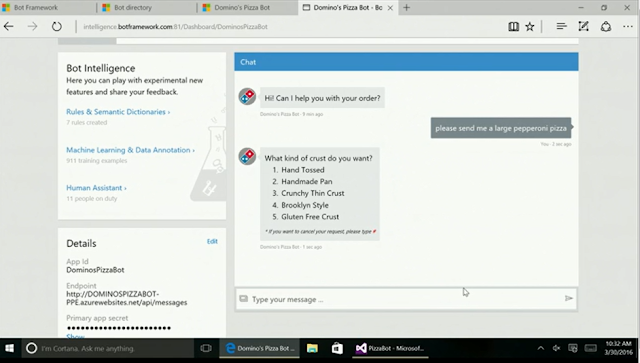This screenshot has height=363, width=640.
Task: Show hidden system tray icons
Action: click(540, 348)
